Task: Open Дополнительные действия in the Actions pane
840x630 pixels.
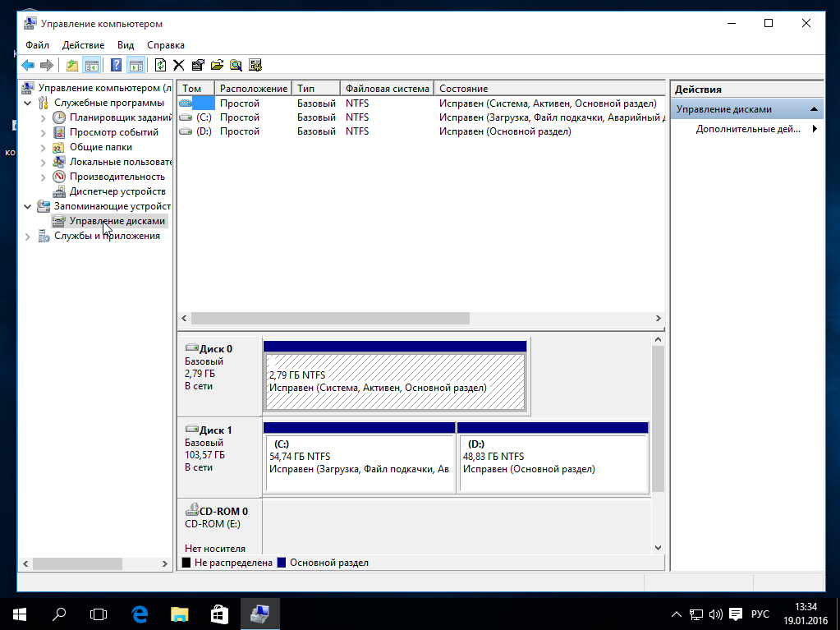Action: click(x=747, y=129)
